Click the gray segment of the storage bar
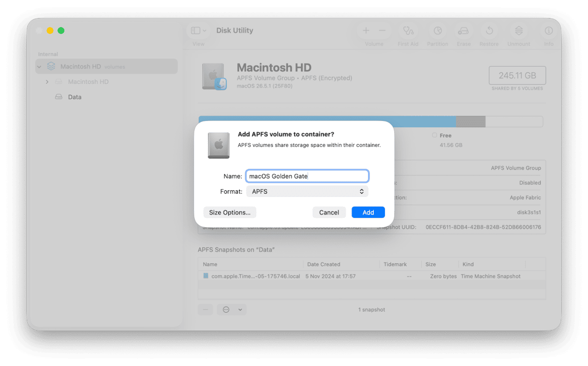Screen dimensions: 588x366 tap(470, 122)
